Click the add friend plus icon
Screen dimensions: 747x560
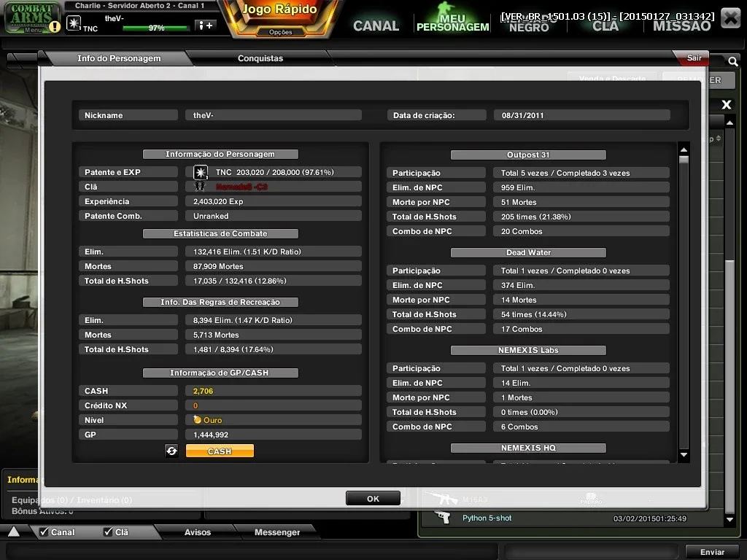(x=205, y=26)
